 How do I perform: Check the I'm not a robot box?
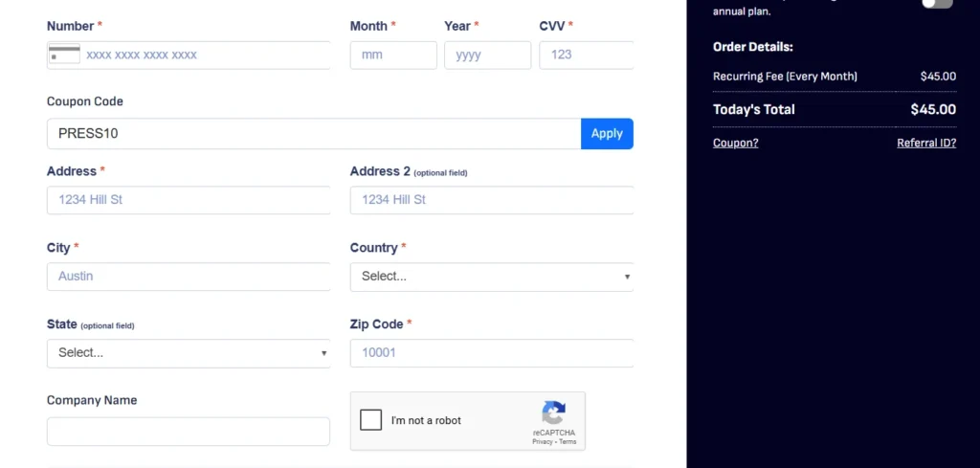(x=370, y=420)
